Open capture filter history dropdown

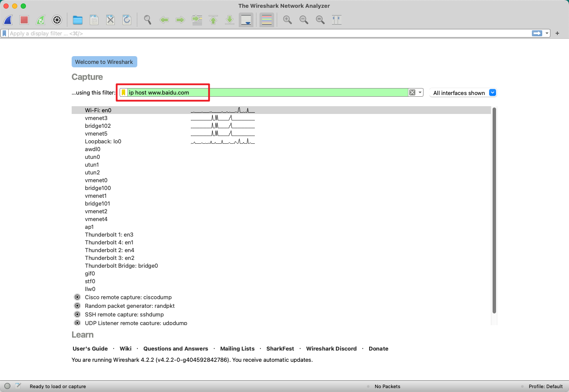pyautogui.click(x=420, y=92)
